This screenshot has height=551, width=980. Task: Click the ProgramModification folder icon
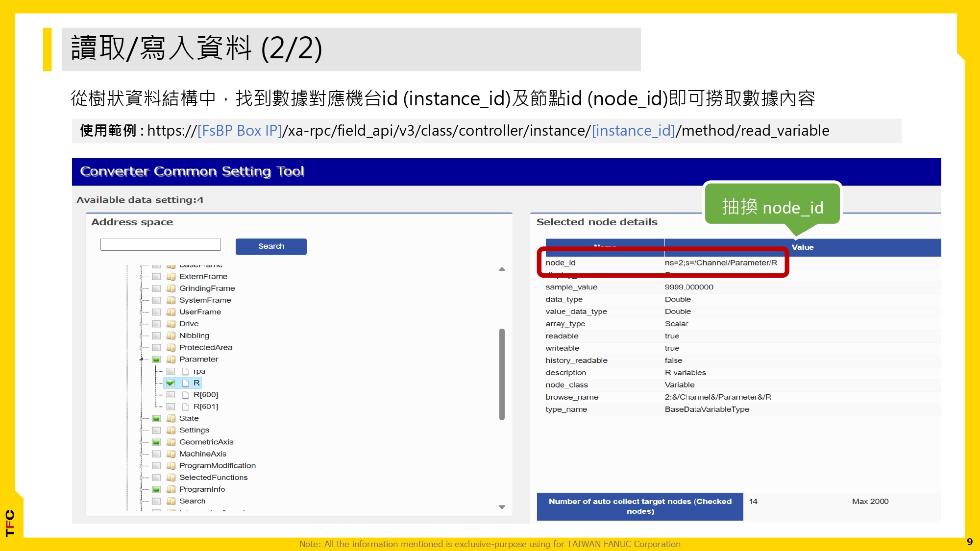coord(171,466)
